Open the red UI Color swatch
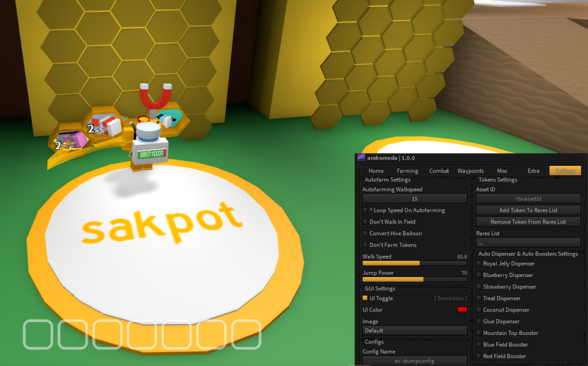 (x=462, y=309)
